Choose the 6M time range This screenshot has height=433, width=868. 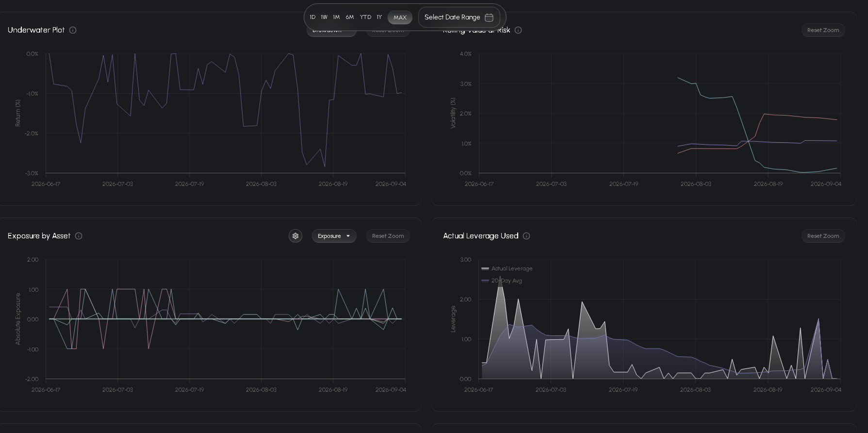(x=350, y=17)
